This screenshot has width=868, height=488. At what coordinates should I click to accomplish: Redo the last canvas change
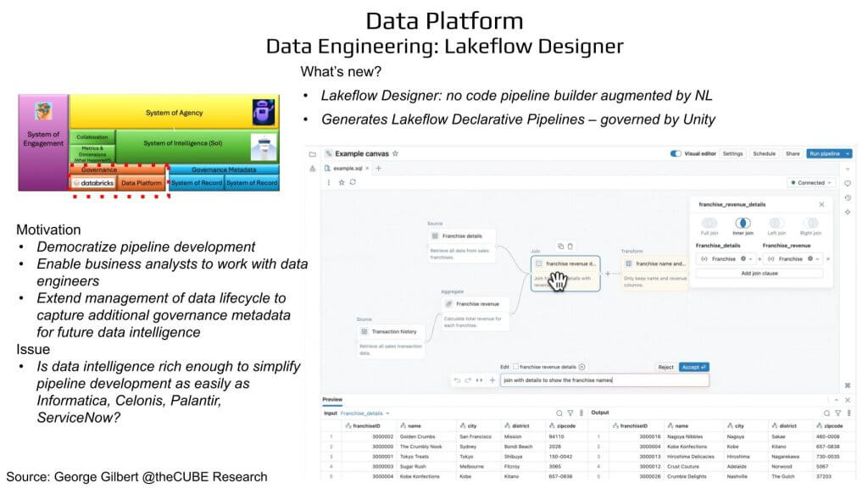(x=468, y=380)
